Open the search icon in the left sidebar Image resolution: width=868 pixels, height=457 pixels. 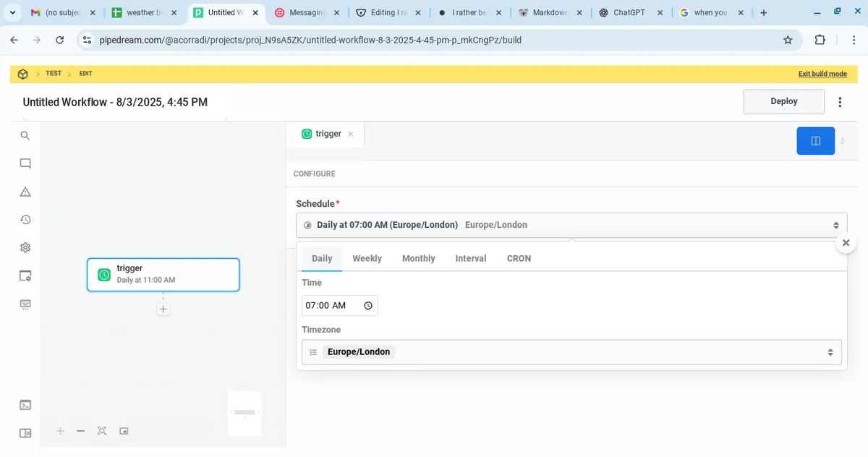[25, 136]
